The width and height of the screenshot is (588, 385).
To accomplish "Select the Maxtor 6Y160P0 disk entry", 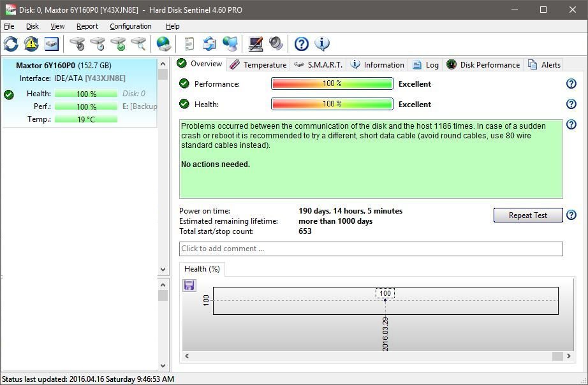I will (80, 93).
